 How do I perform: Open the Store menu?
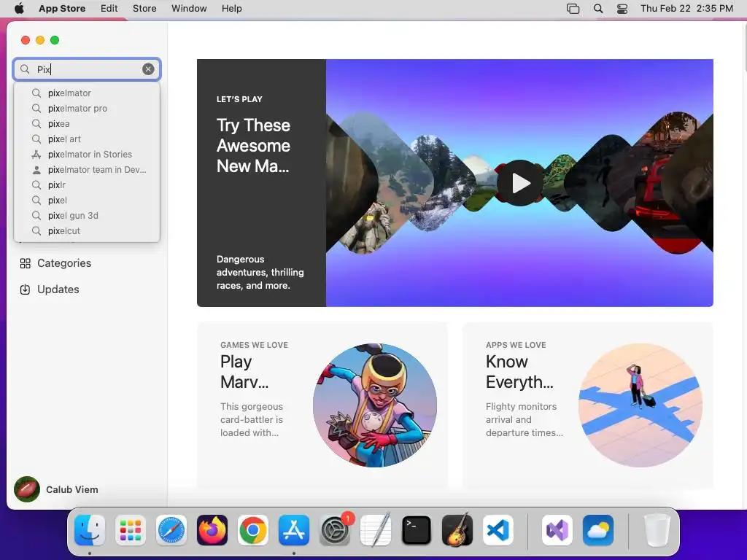[x=144, y=9]
